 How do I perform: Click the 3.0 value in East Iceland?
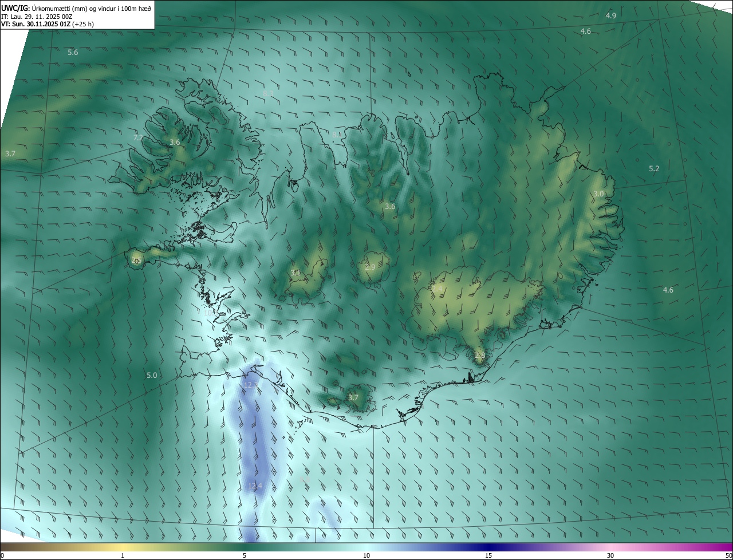tap(598, 194)
